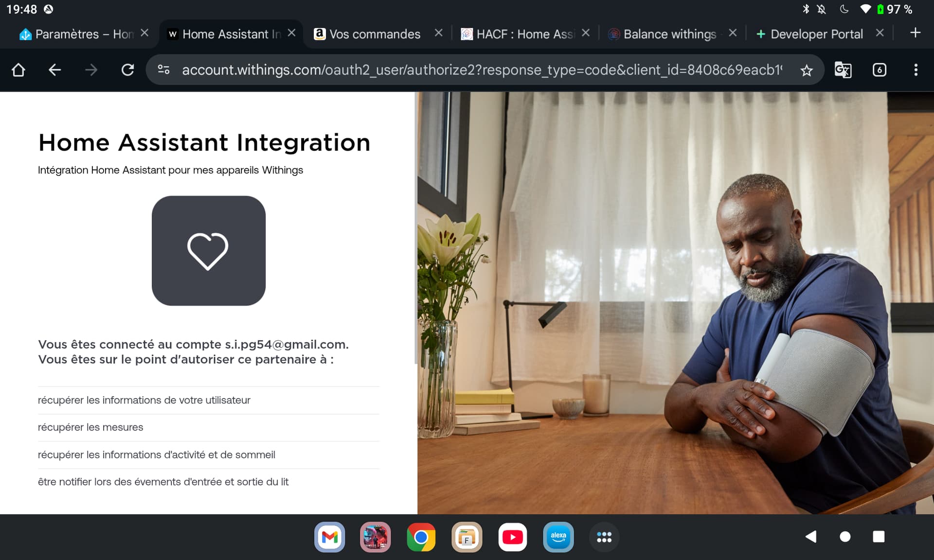Click the heart app logo image
The height and width of the screenshot is (560, 934).
click(208, 251)
